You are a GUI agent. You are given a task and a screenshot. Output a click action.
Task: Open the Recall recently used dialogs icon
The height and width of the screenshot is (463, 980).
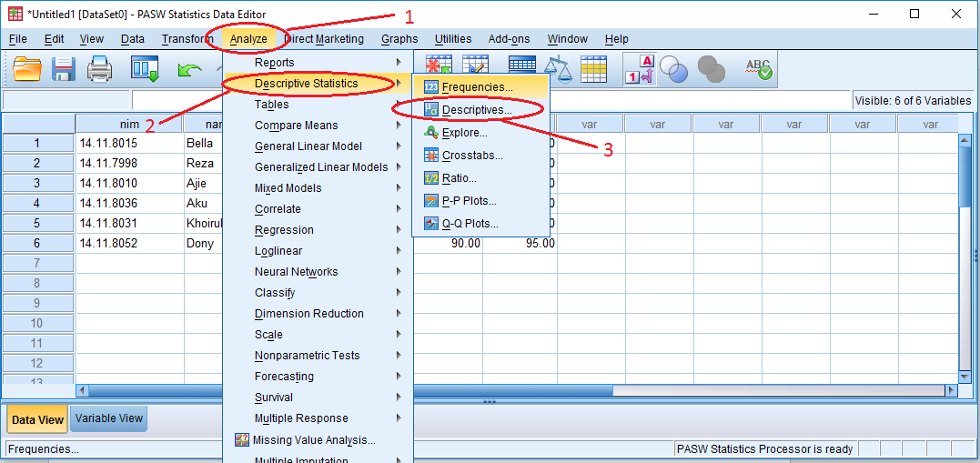click(x=145, y=68)
